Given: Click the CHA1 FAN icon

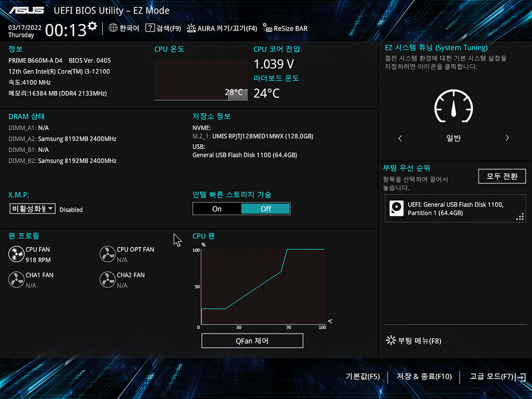Looking at the screenshot, I should [16, 280].
